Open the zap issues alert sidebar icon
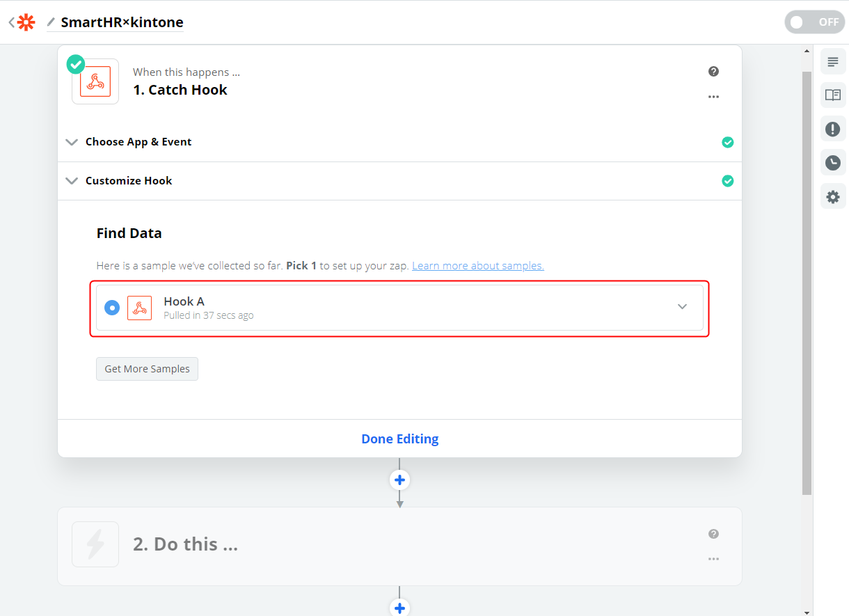Screen dimensions: 849x616 click(x=833, y=129)
